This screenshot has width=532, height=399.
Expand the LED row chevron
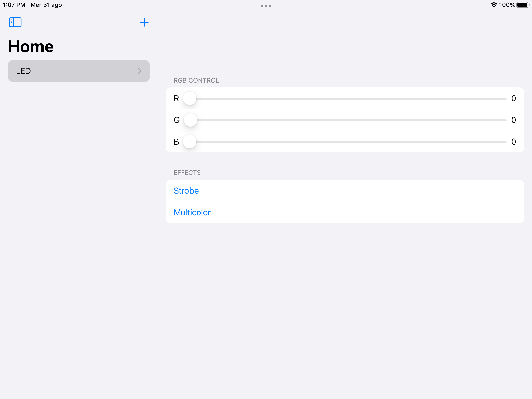[139, 71]
